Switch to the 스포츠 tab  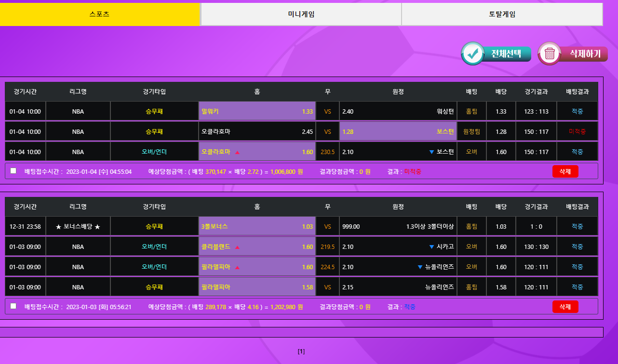tap(99, 14)
